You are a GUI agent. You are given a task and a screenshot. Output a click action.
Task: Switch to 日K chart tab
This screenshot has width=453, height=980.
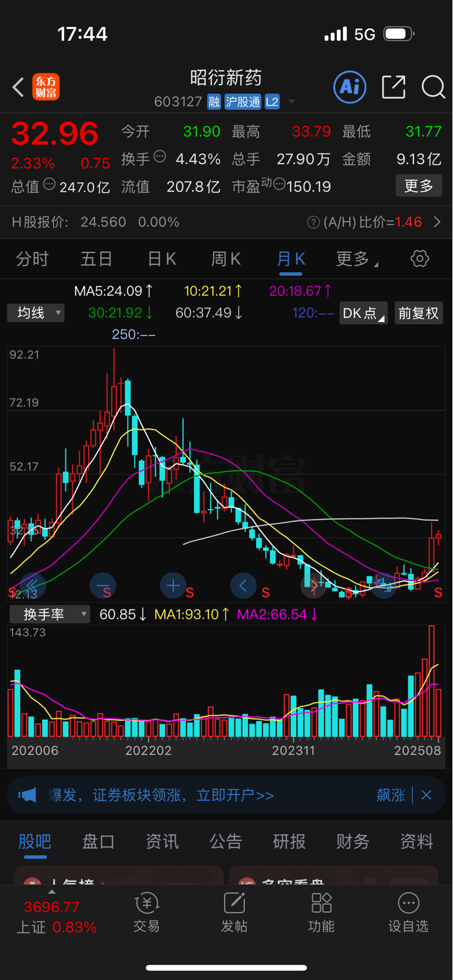[x=161, y=258]
